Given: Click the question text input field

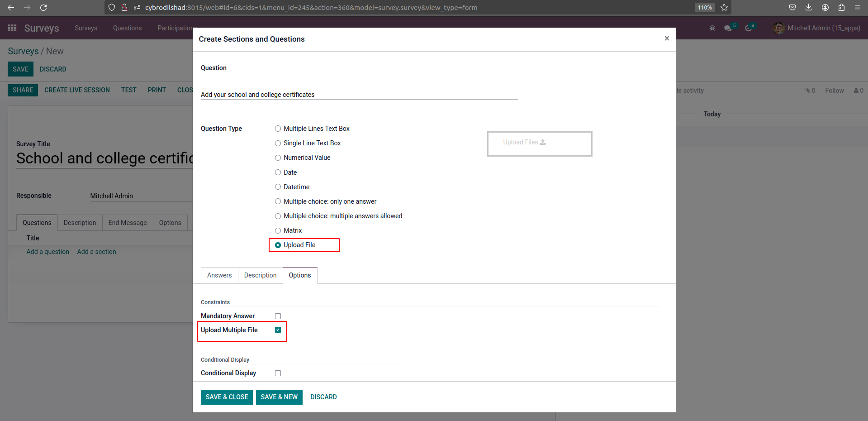Looking at the screenshot, I should pos(359,95).
